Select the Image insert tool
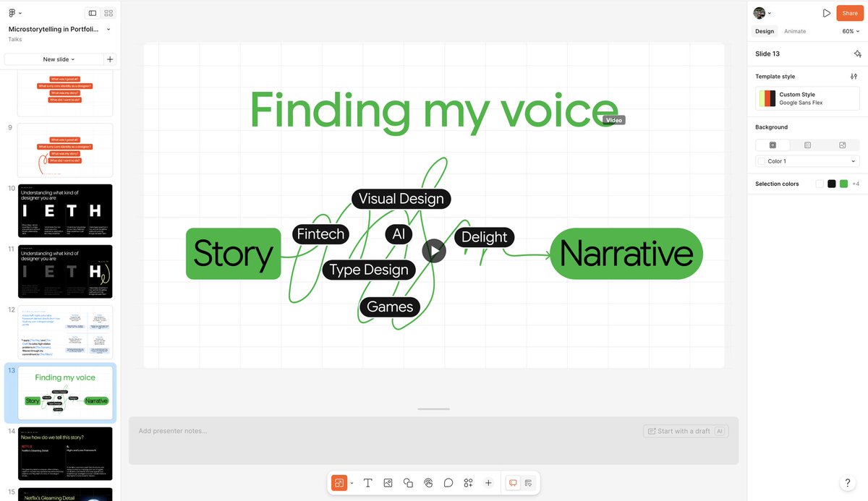868x501 pixels. pyautogui.click(x=388, y=483)
